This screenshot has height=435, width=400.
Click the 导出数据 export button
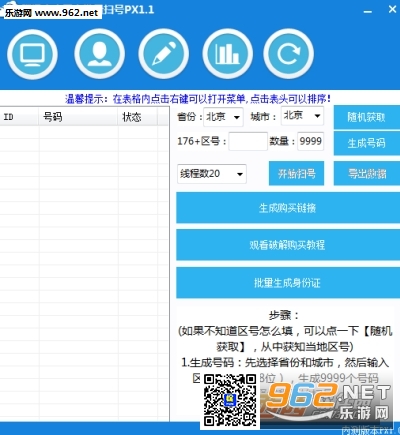click(367, 174)
